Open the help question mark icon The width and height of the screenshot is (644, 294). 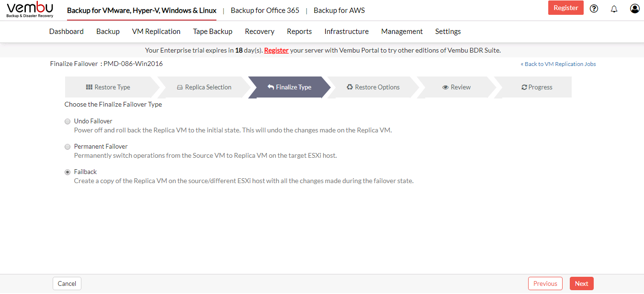[x=594, y=8]
